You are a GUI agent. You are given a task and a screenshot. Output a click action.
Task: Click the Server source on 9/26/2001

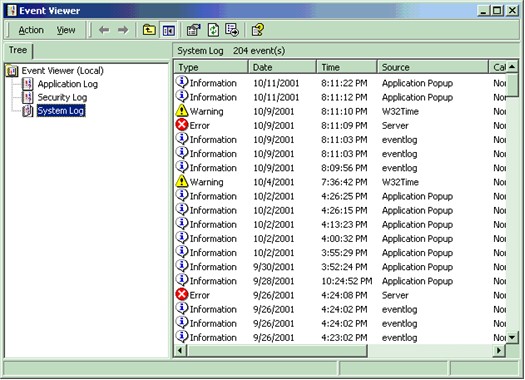(395, 295)
